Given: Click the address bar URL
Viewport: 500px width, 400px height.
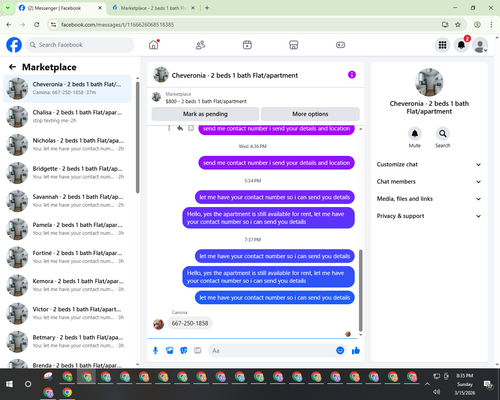Looking at the screenshot, I should pos(117,25).
